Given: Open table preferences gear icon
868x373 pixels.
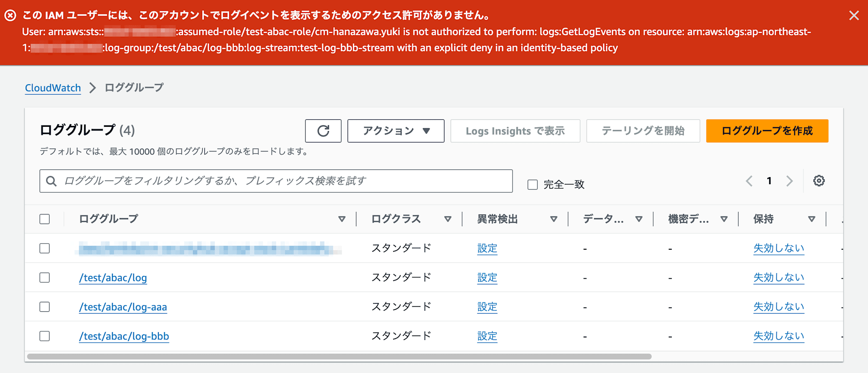Looking at the screenshot, I should [x=819, y=181].
